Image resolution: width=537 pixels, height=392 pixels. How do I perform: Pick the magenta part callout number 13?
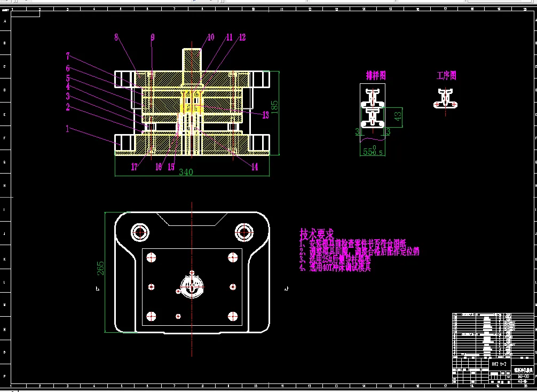click(265, 115)
